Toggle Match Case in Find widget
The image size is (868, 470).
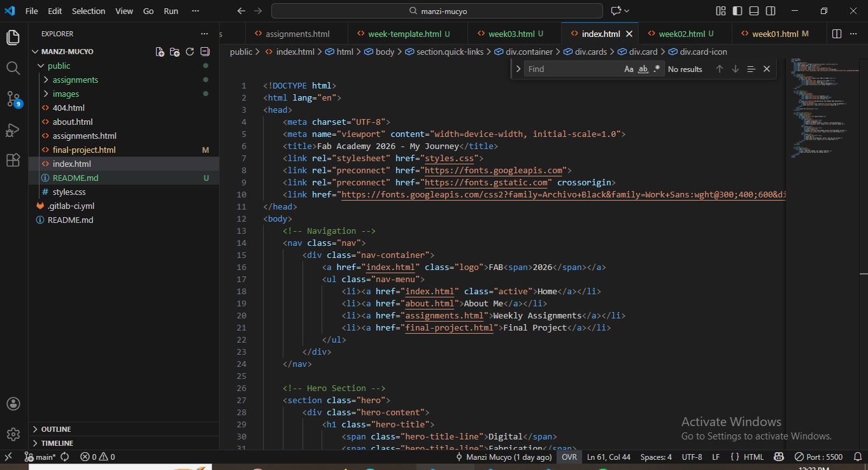click(629, 69)
